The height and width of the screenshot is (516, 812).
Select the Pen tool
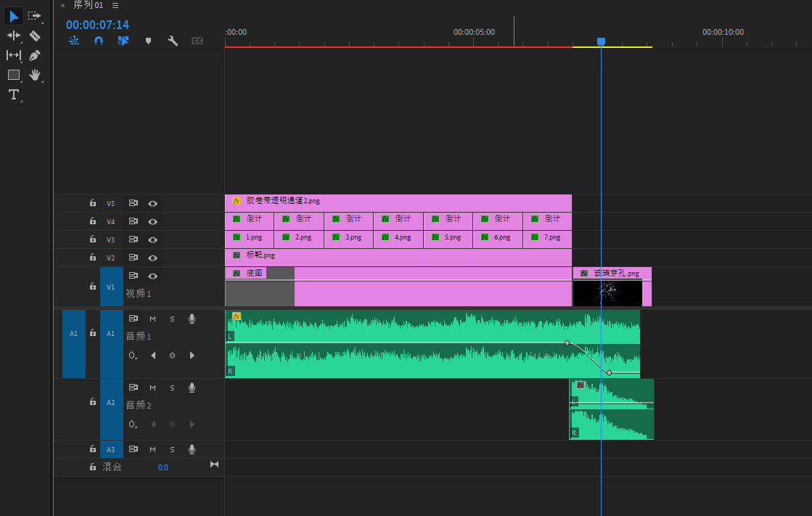click(35, 55)
